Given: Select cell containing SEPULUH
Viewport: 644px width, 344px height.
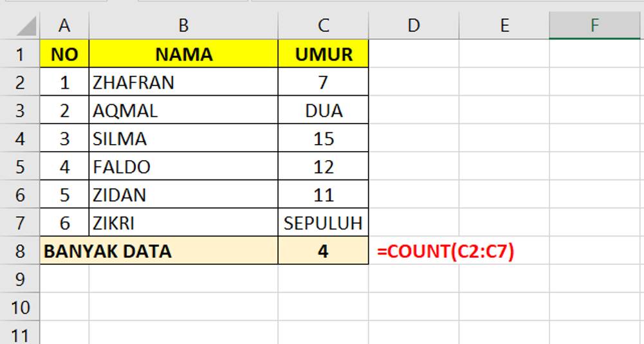Looking at the screenshot, I should [323, 223].
